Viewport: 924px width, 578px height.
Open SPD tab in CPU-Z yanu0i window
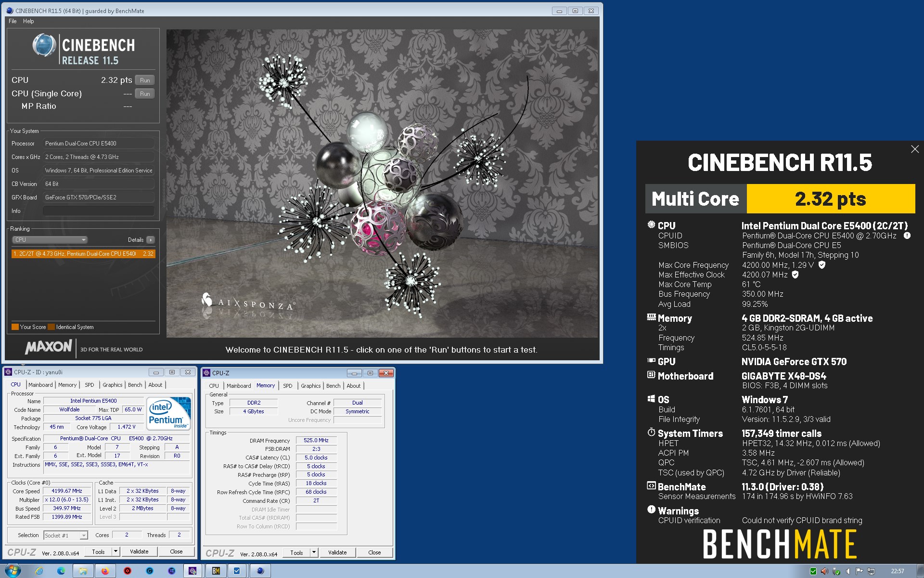click(x=90, y=385)
